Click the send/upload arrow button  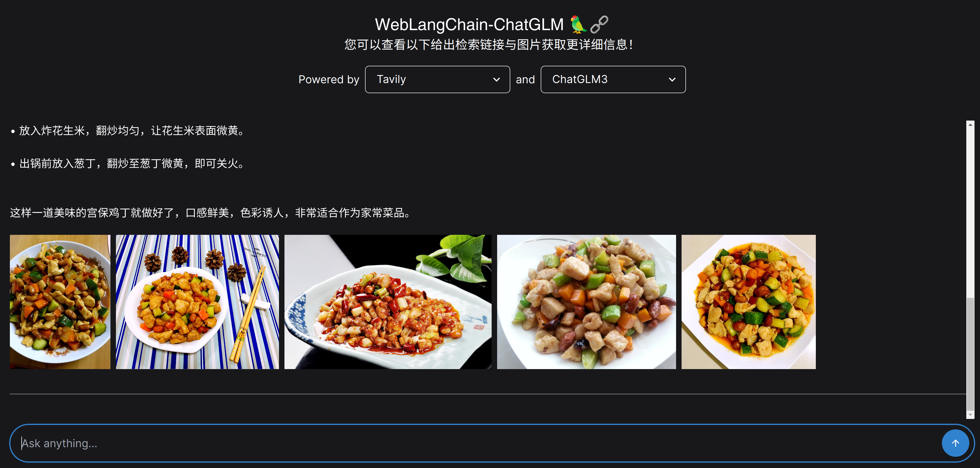coord(956,443)
